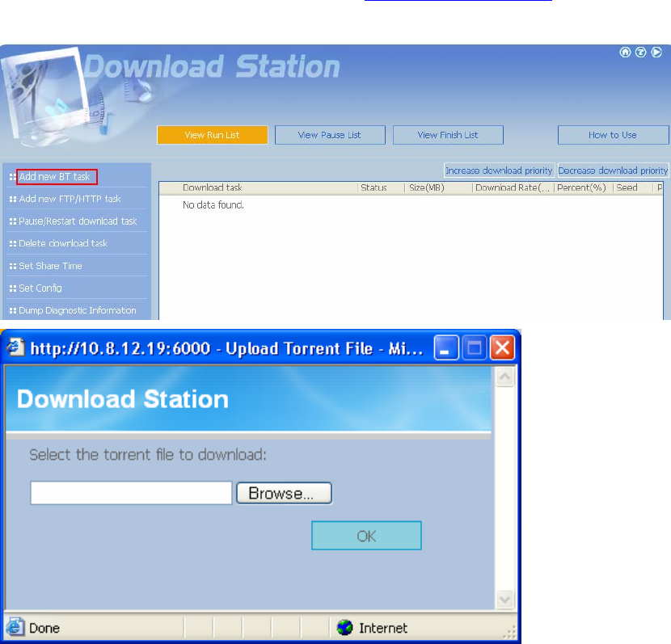
Task: Click the Internet zone label in status bar
Action: [383, 628]
